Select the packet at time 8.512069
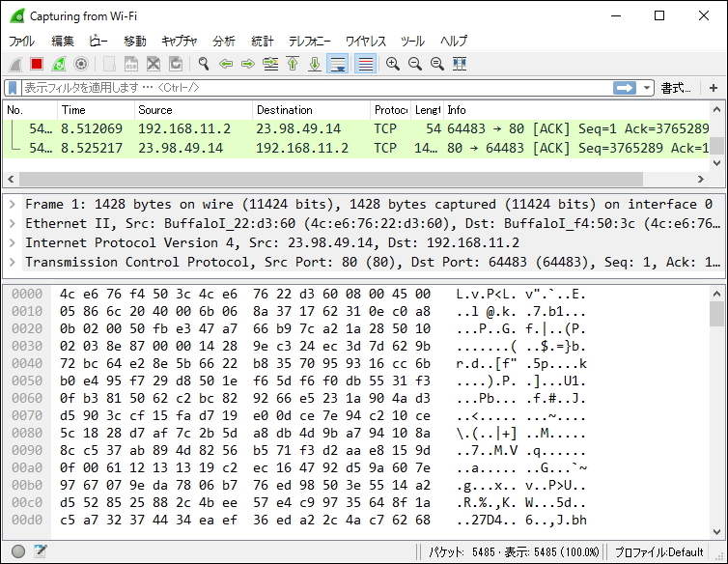Screen dimensions: 728x564 coord(356,128)
